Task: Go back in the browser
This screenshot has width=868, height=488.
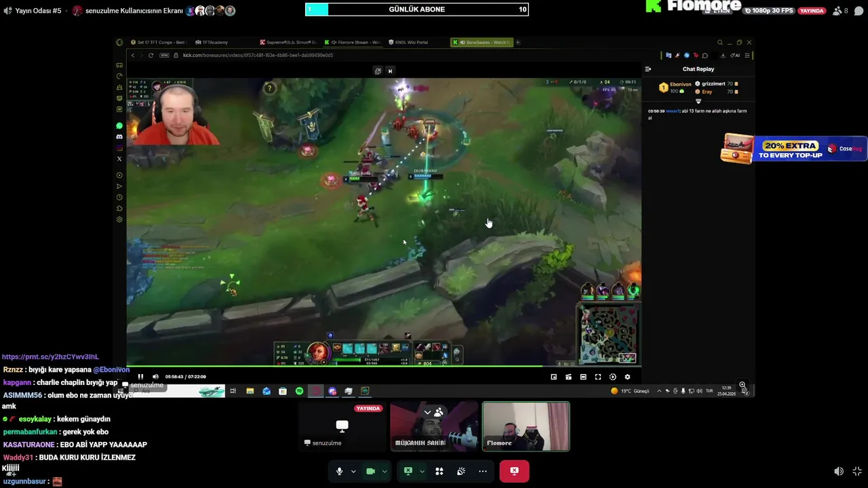Action: click(x=133, y=55)
